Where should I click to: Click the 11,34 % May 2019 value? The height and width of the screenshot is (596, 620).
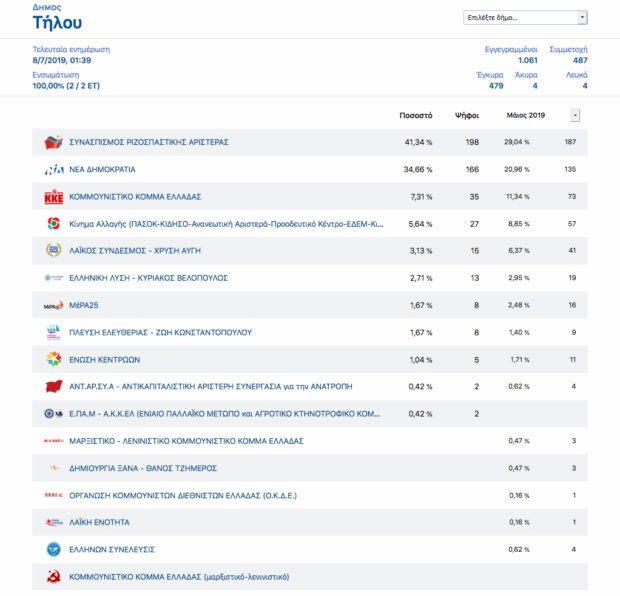click(x=518, y=197)
